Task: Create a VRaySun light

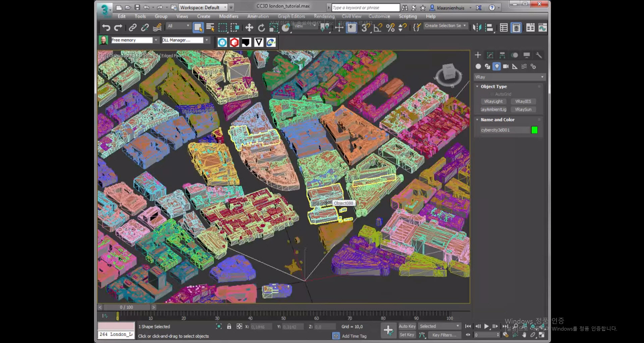Action: tap(523, 110)
